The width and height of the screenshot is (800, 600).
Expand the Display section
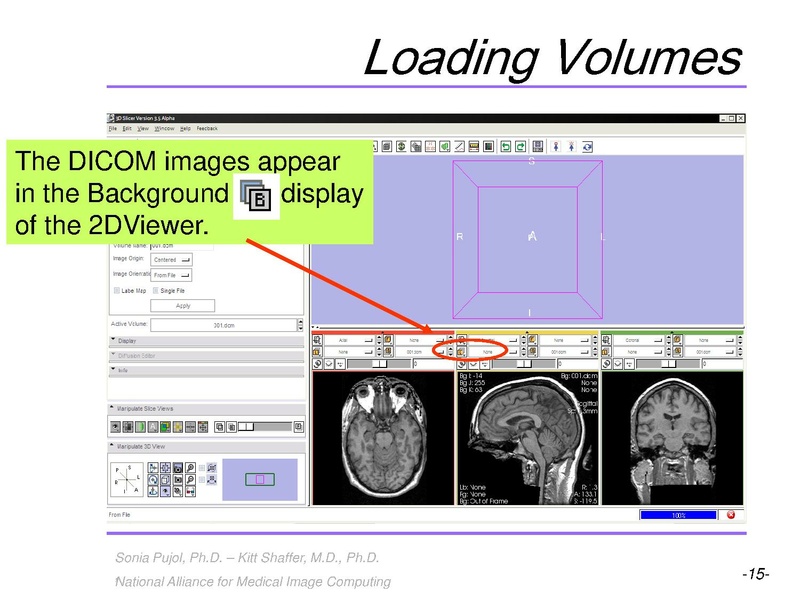coord(127,341)
